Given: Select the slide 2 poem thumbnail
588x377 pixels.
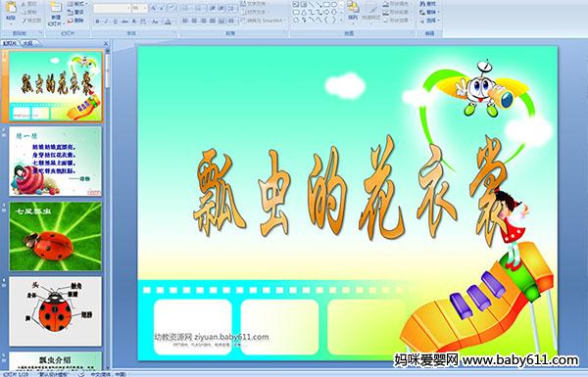Looking at the screenshot, I should click(55, 162).
